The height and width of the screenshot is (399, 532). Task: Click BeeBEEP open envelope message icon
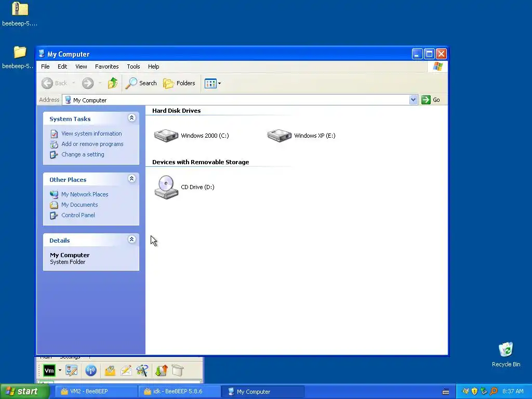110,370
